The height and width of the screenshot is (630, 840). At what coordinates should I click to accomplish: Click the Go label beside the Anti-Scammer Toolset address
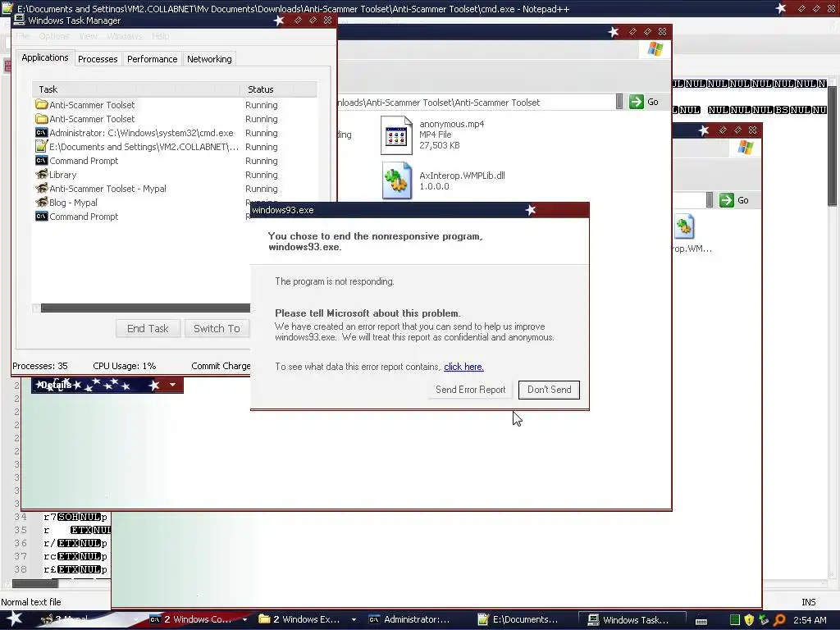(x=652, y=102)
